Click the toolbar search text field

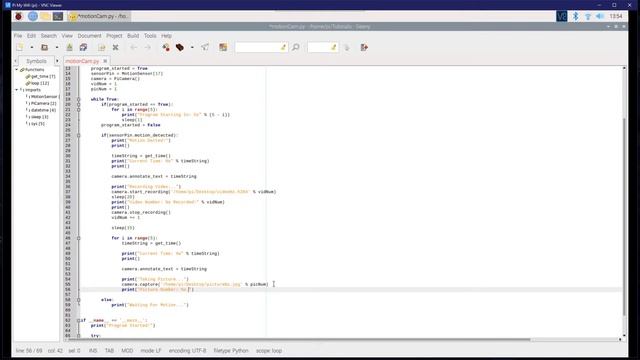[261, 47]
